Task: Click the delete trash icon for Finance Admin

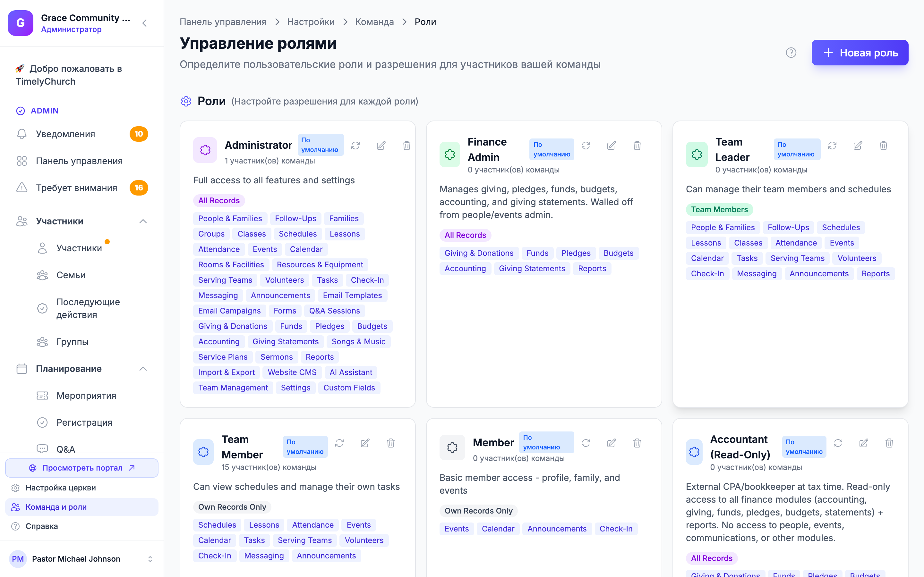Action: [637, 146]
